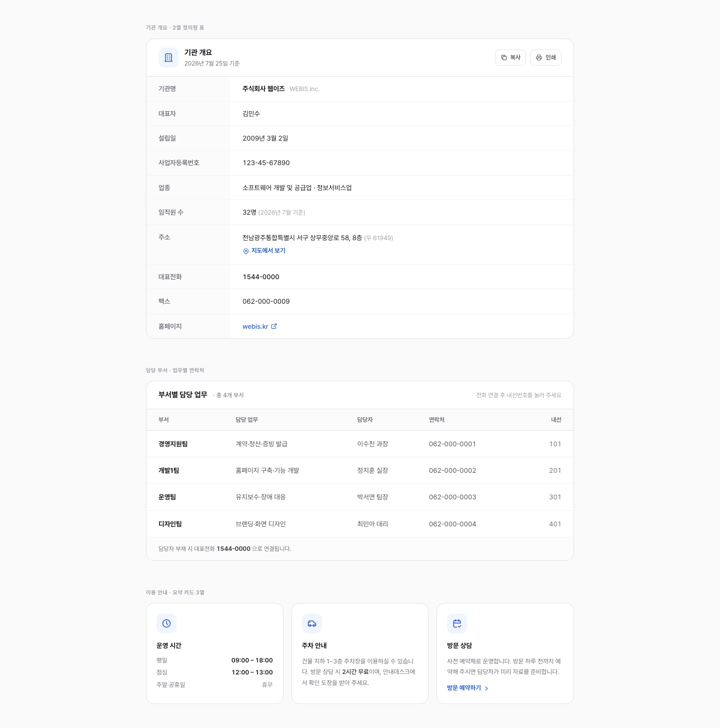Select the 담당자 column header
The height and width of the screenshot is (728, 720).
point(365,420)
